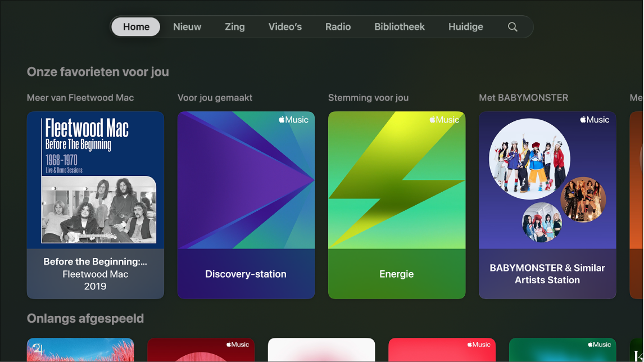Start the Discovery-station
This screenshot has width=644, height=362.
[246, 204]
